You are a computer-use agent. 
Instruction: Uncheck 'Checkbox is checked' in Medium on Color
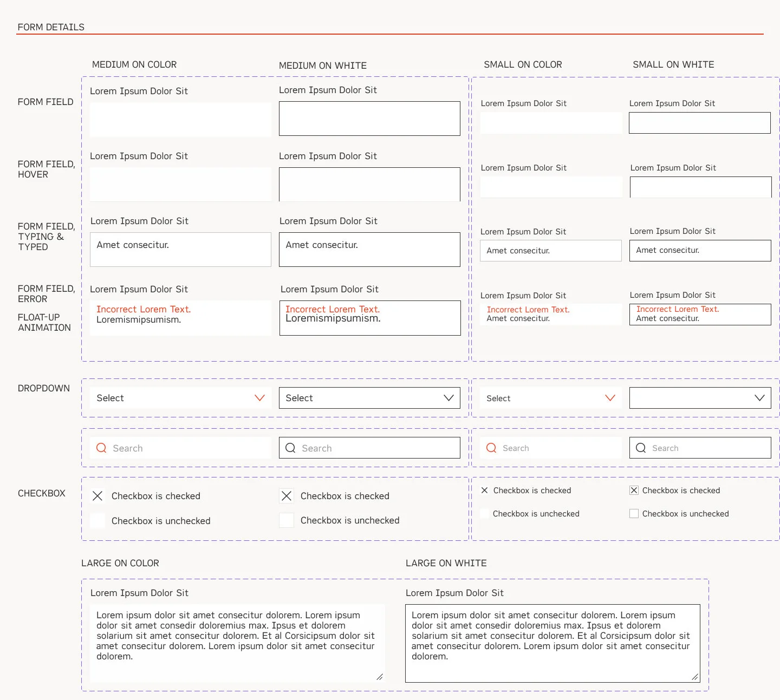tap(97, 495)
